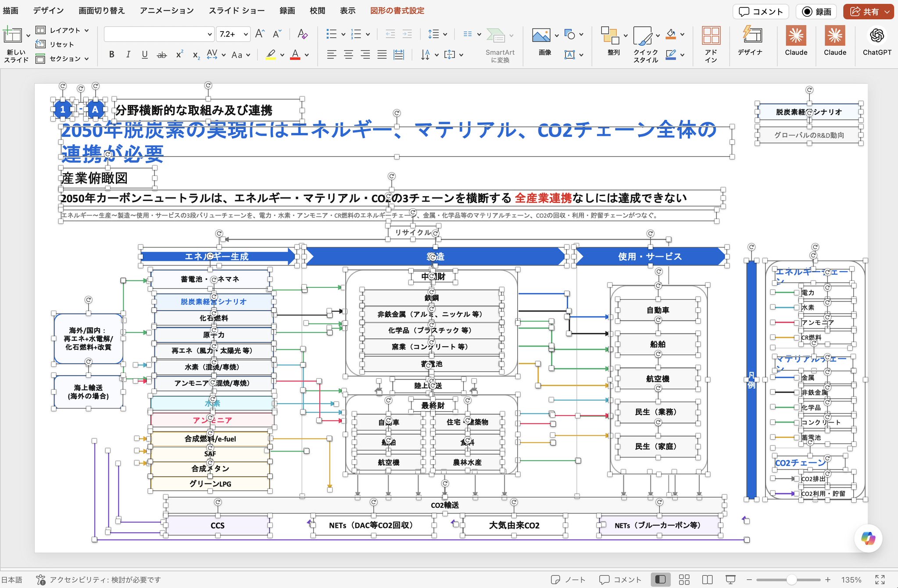Toggle the ノート notes pane
Screen dimensions: 898x588
(568, 580)
